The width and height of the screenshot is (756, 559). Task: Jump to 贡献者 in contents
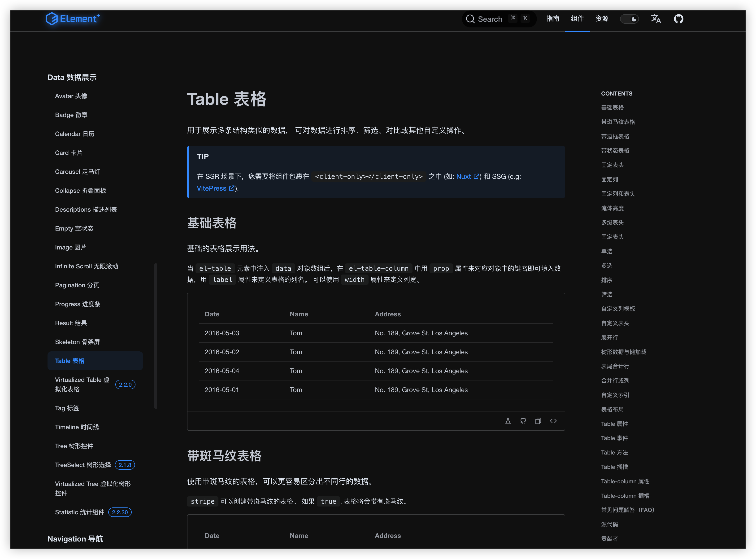click(x=609, y=539)
